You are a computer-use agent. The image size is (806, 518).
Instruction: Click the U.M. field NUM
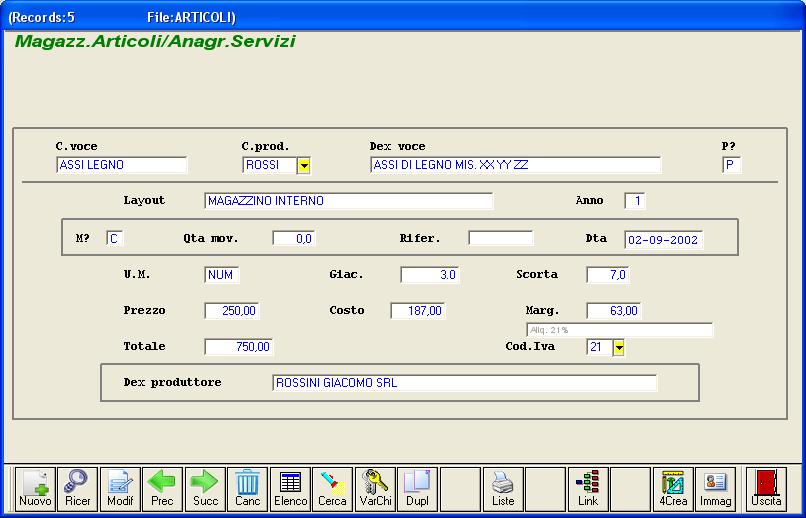222,275
